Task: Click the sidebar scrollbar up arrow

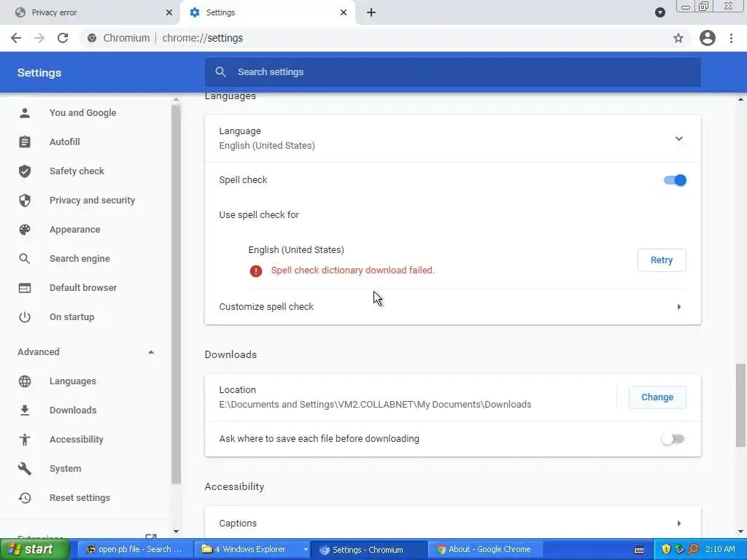Action: point(177,99)
